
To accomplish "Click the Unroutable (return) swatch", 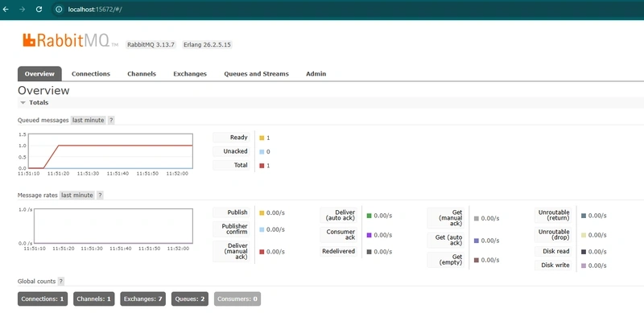I will tap(583, 216).
